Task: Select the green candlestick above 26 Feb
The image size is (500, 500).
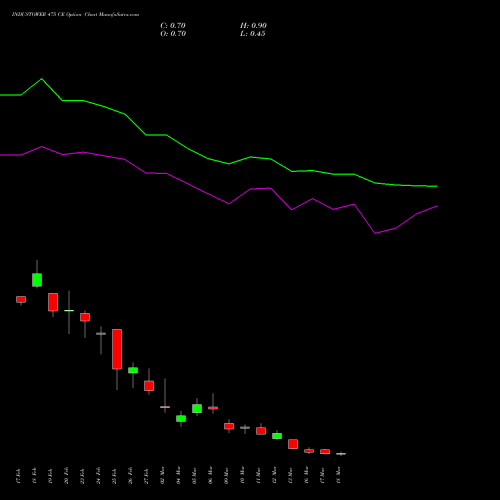Action: [x=133, y=370]
